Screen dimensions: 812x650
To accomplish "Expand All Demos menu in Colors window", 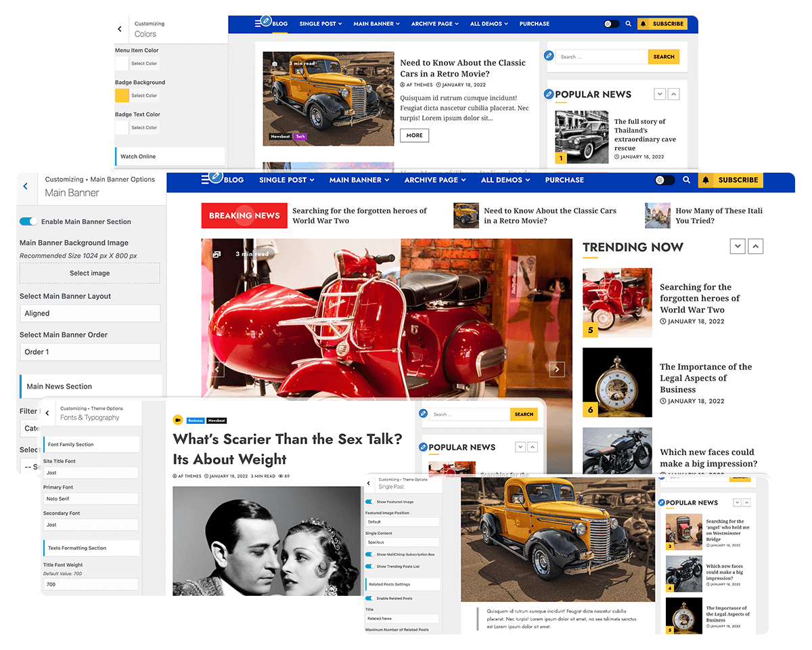I will [x=490, y=24].
